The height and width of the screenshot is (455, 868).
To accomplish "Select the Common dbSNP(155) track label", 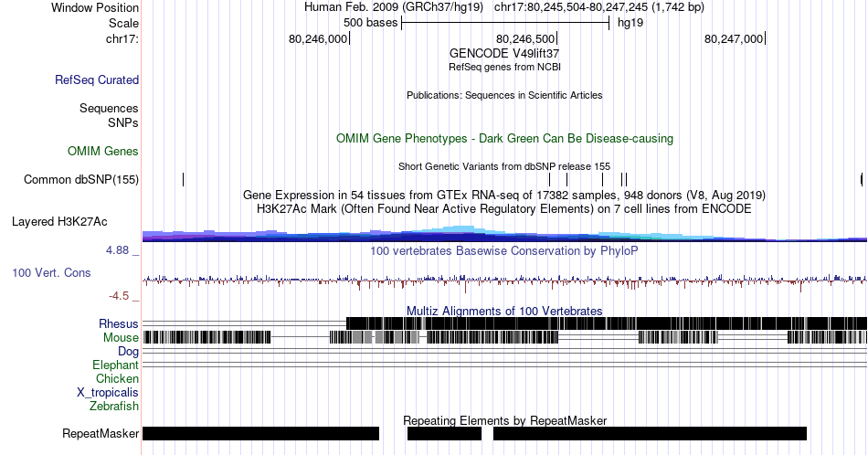I will click(81, 179).
